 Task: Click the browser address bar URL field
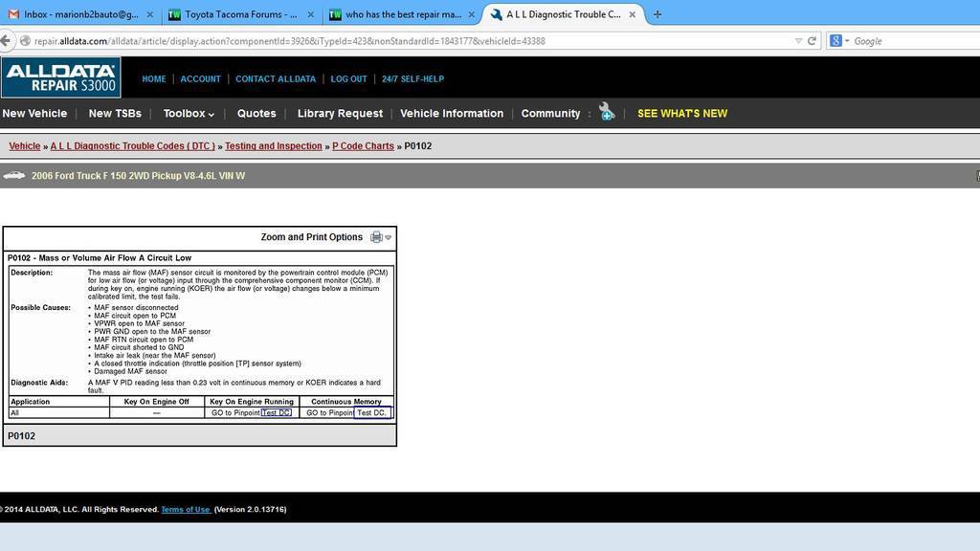click(412, 41)
